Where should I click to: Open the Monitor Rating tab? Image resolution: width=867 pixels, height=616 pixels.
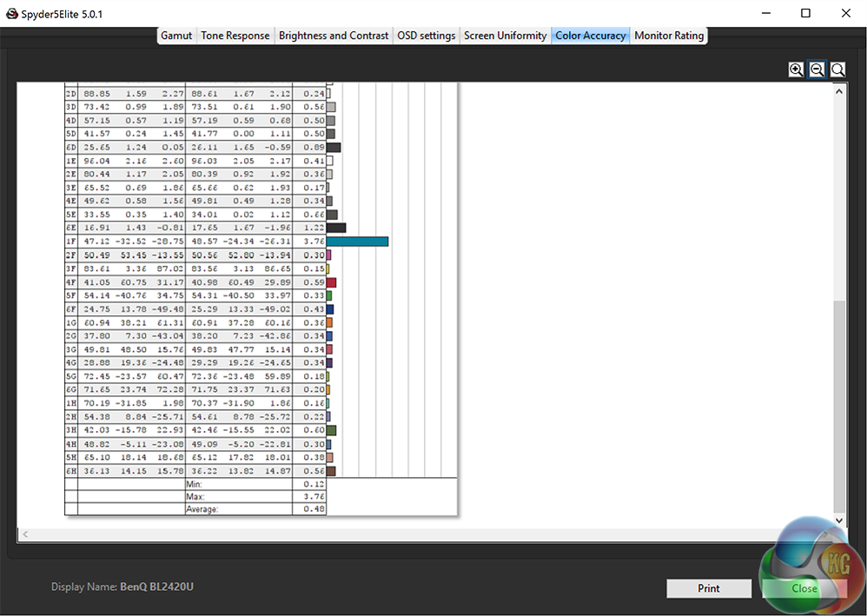pos(669,36)
